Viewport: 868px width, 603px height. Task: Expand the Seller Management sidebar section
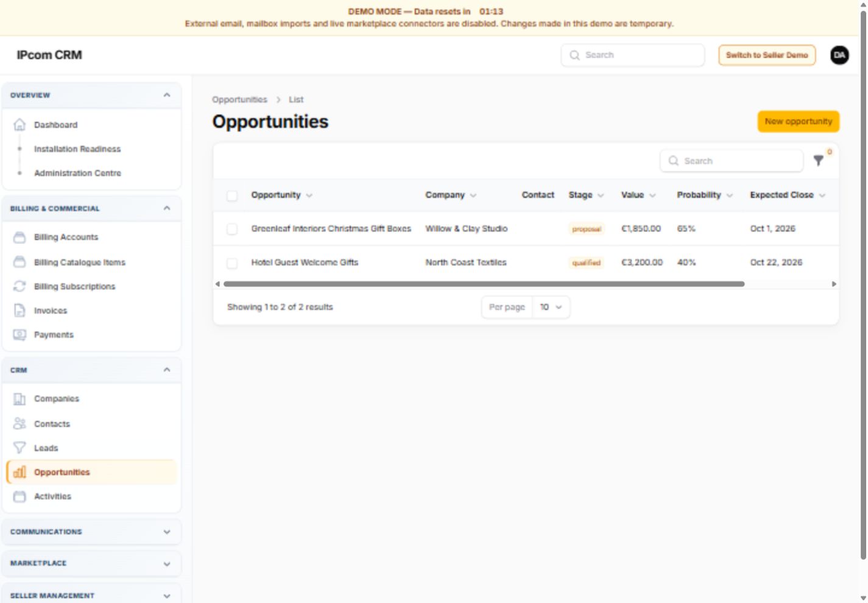coord(167,596)
